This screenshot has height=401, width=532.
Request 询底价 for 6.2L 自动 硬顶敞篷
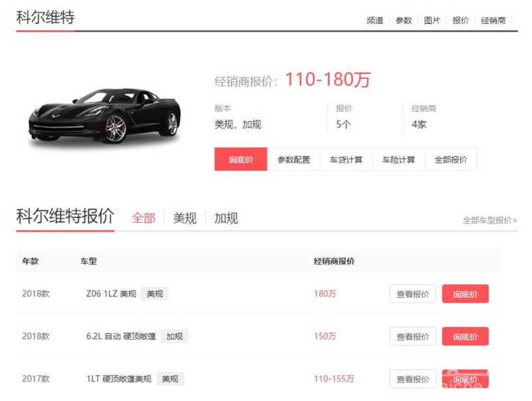465,336
